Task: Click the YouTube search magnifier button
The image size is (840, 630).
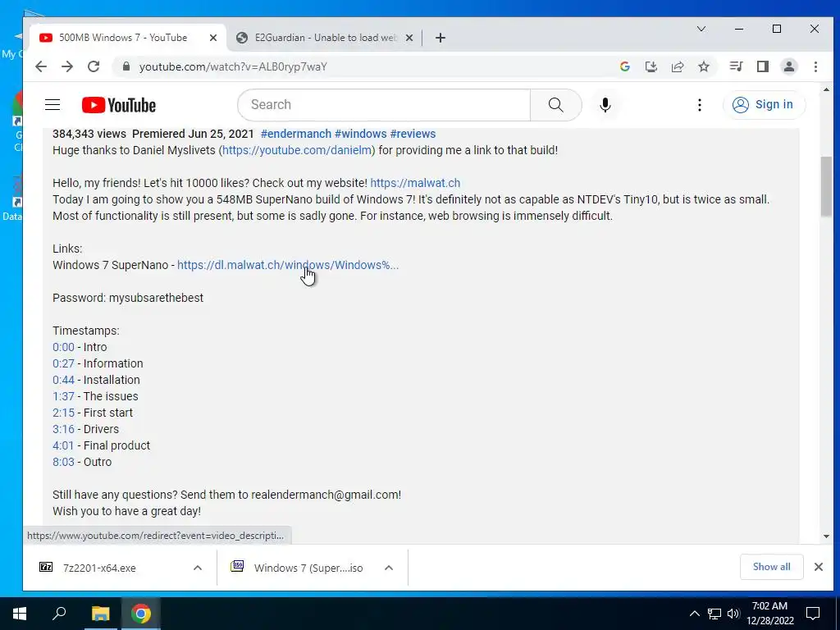Action: click(x=555, y=104)
